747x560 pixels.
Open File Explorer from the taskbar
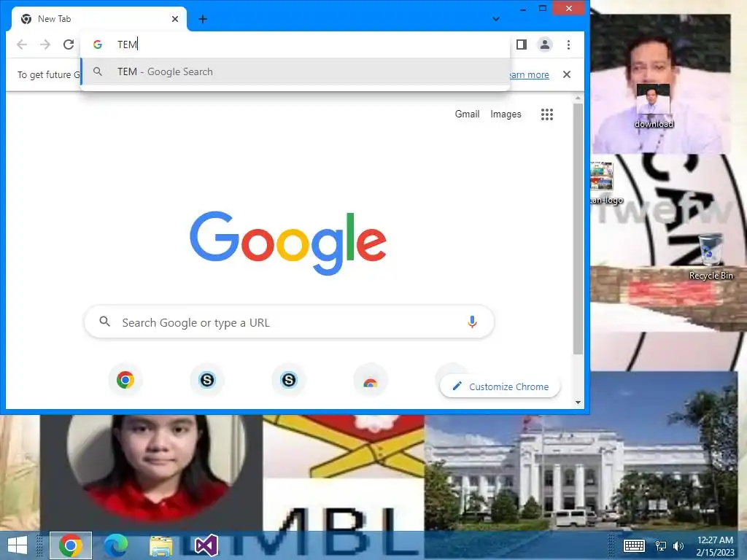161,545
